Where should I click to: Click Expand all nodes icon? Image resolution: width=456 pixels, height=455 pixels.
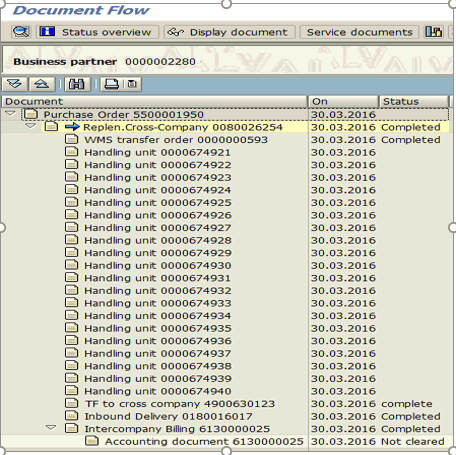coord(15,84)
